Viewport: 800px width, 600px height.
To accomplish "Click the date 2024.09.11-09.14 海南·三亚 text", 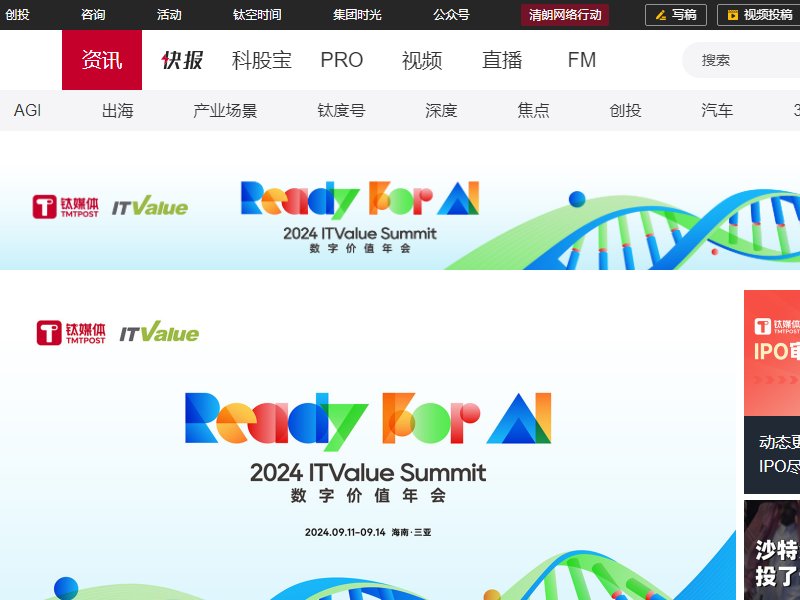I will point(368,532).
